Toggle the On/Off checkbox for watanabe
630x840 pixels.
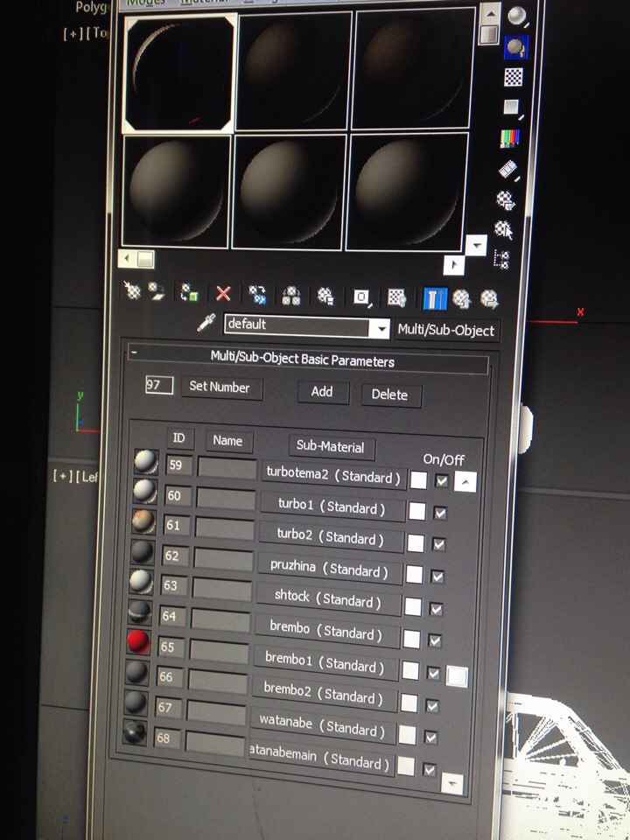click(430, 737)
